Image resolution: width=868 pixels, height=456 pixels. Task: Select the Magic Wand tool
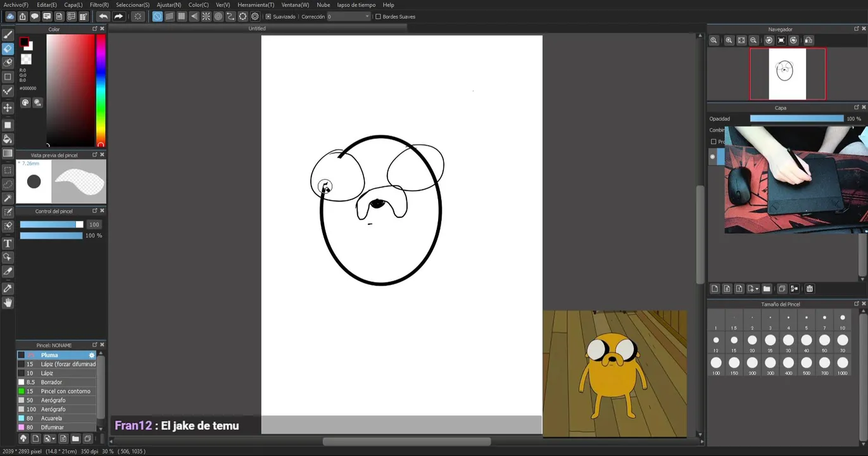coord(8,198)
